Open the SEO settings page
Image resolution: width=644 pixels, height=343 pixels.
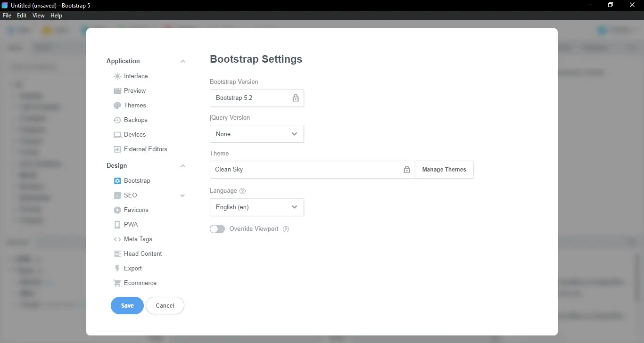[x=131, y=196]
